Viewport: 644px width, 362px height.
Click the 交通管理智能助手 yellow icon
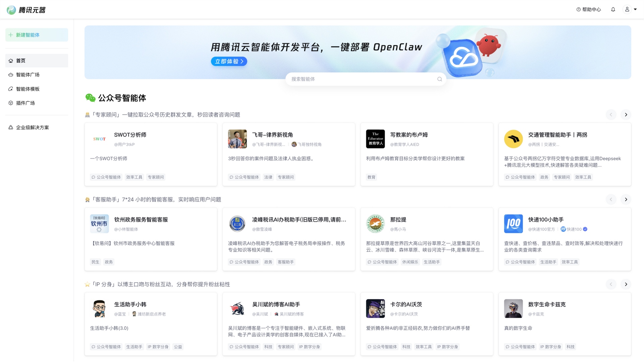click(x=513, y=139)
